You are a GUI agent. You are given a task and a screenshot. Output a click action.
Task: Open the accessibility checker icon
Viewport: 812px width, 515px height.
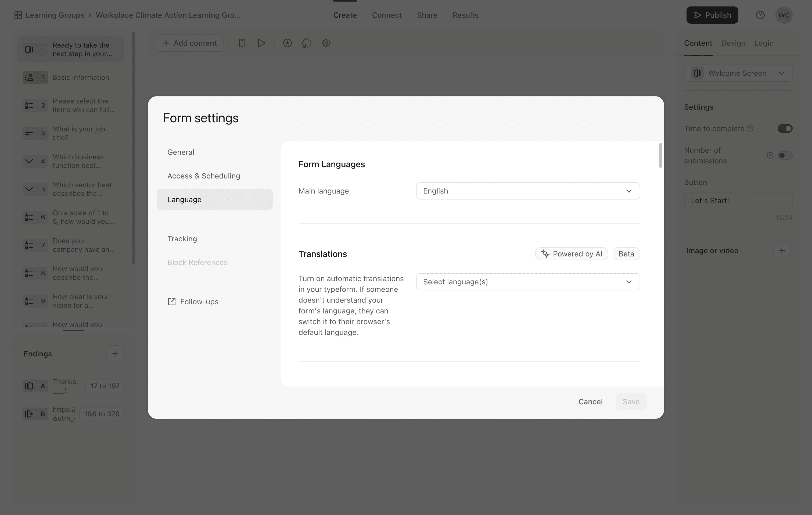tap(287, 43)
